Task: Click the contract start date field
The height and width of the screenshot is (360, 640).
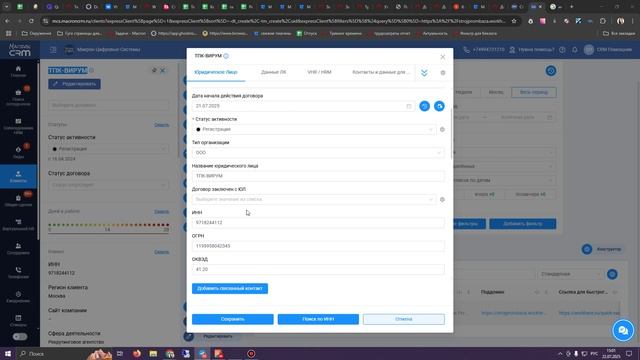Action: [x=303, y=106]
